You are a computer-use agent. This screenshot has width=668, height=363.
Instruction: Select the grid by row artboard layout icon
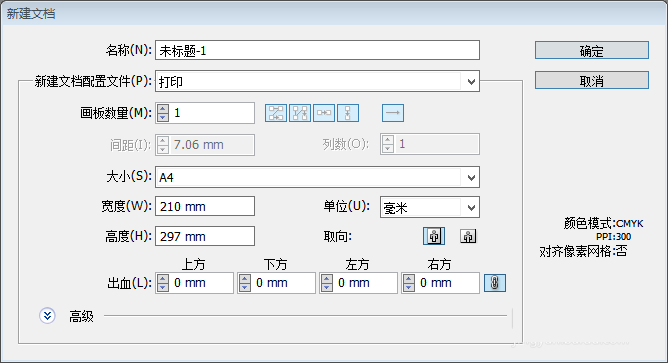coord(276,113)
